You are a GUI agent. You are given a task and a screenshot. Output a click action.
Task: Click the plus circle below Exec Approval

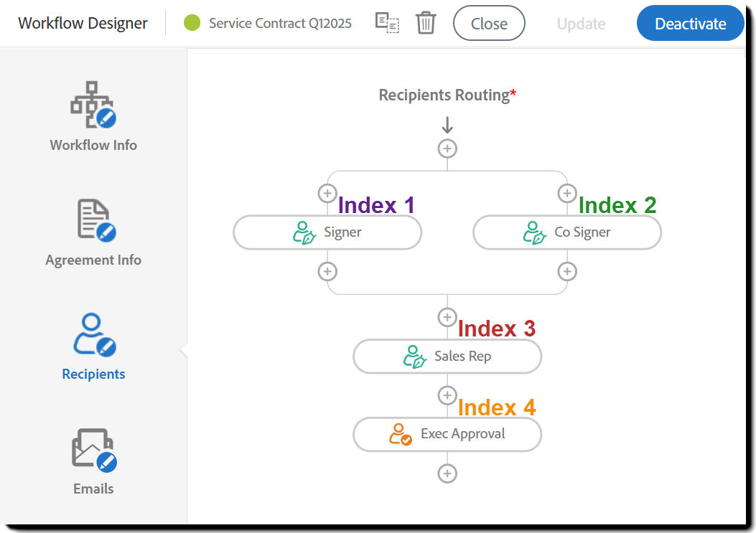(447, 473)
